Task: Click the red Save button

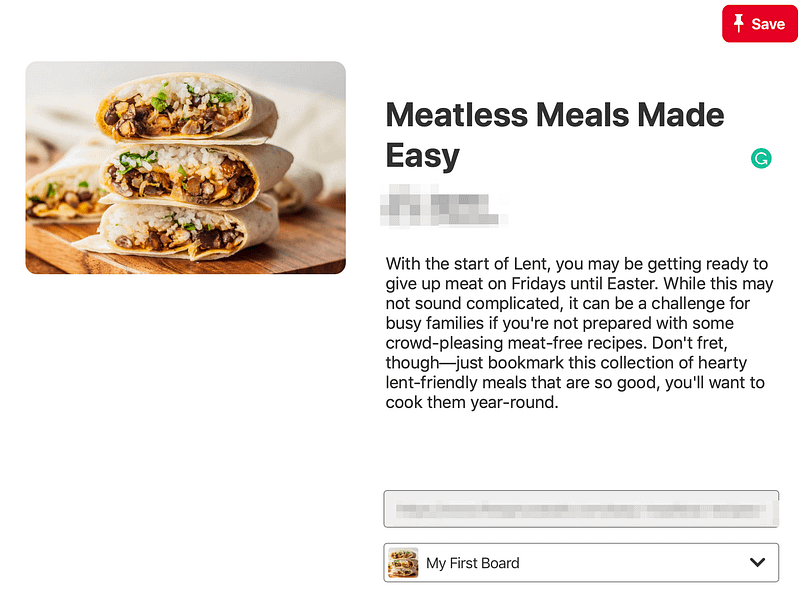Action: tap(760, 23)
